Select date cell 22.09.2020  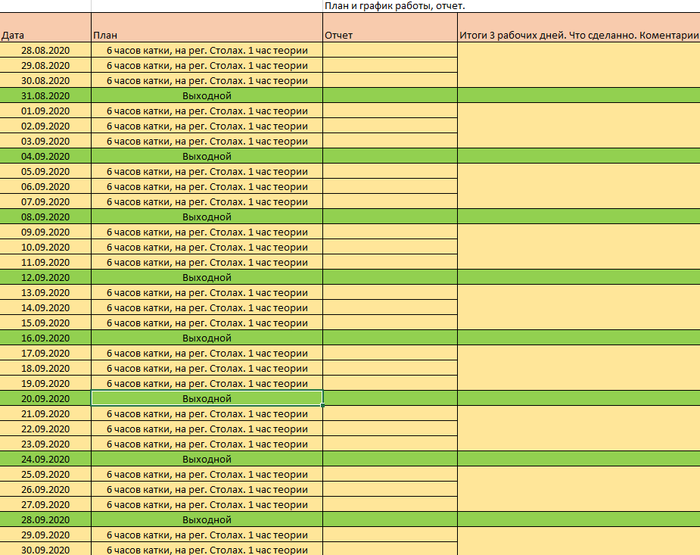click(46, 429)
